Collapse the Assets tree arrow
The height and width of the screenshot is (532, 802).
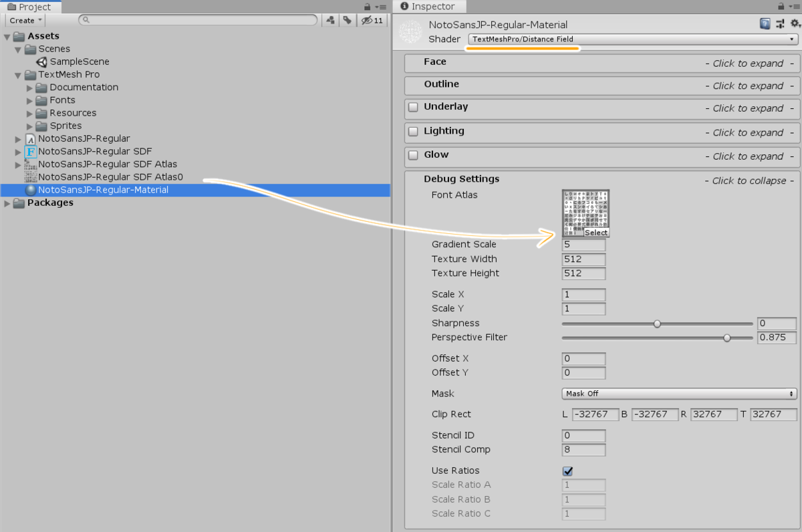coord(7,37)
